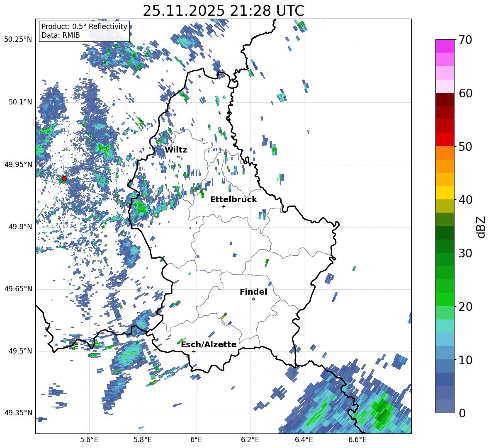The image size is (491, 448).
Task: Click the 25.11.2025 21:28 UTC title
Action: pos(224,11)
